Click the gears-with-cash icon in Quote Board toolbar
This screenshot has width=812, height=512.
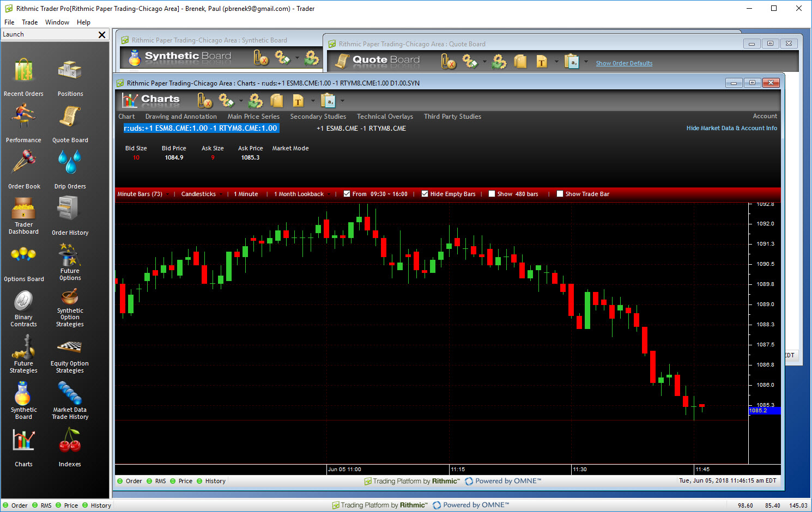[499, 62]
